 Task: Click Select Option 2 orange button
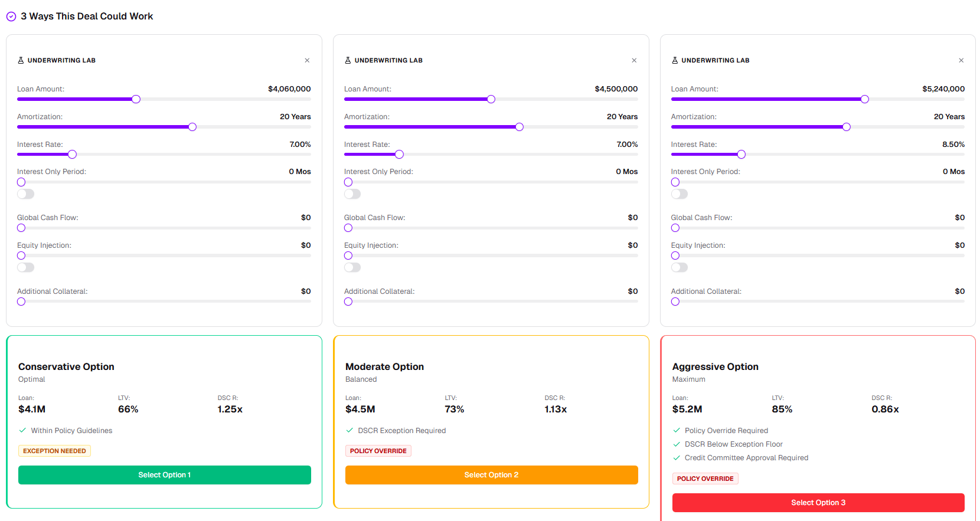pyautogui.click(x=491, y=475)
